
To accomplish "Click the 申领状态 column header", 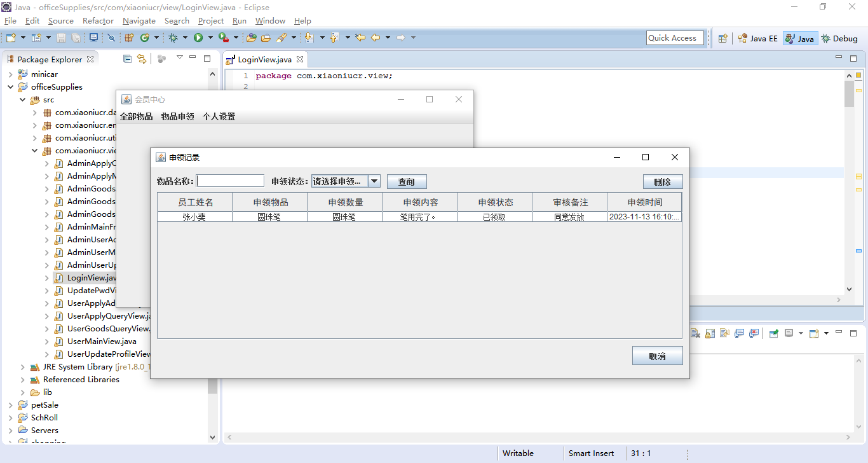I will point(495,202).
